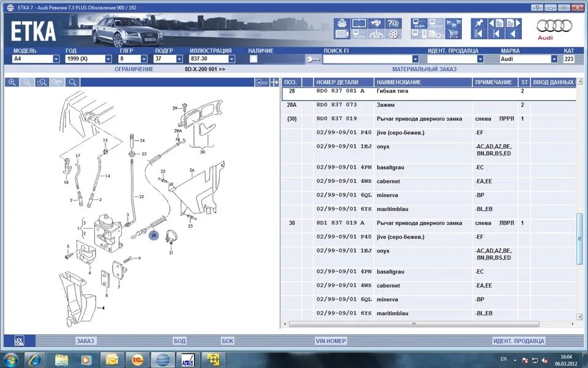Click the fullscreen frame icon
588x368 pixels.
(x=359, y=23)
